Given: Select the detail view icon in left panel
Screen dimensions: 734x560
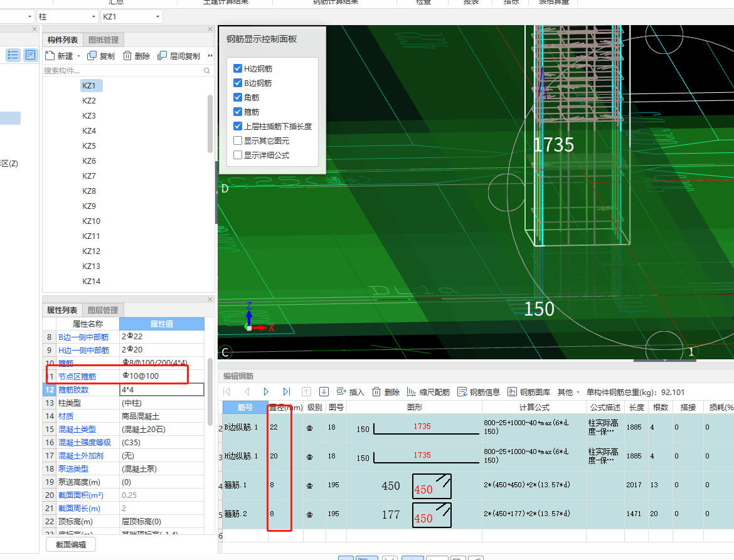Looking at the screenshot, I should pos(31,55).
